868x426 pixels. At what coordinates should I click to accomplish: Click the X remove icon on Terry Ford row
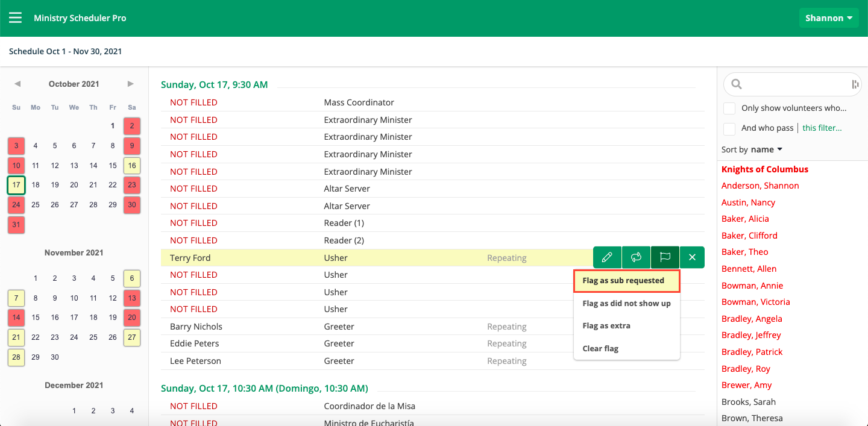point(692,257)
